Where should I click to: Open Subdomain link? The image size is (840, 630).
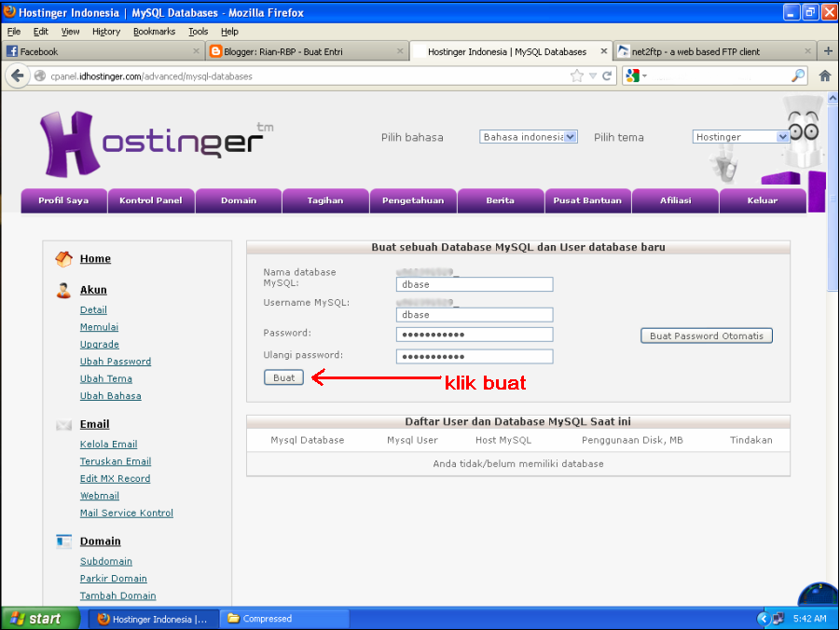pos(106,561)
